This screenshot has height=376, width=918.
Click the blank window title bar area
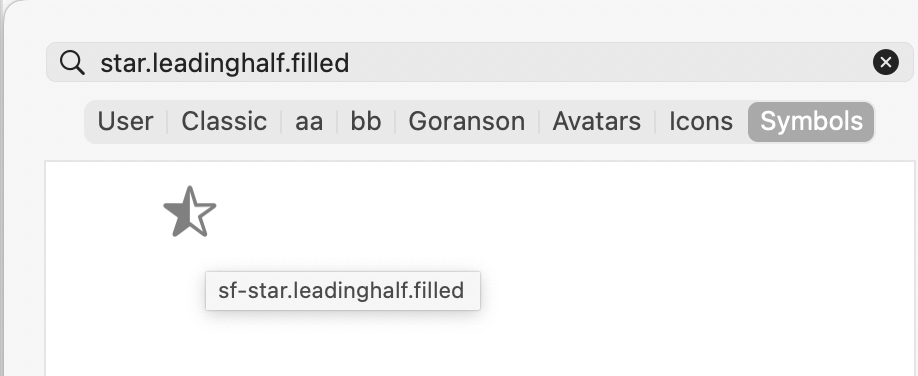(x=459, y=19)
